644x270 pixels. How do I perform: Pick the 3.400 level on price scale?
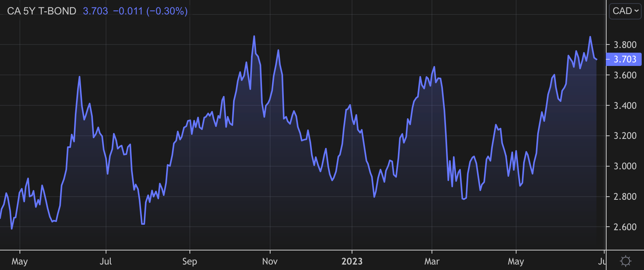click(x=625, y=105)
